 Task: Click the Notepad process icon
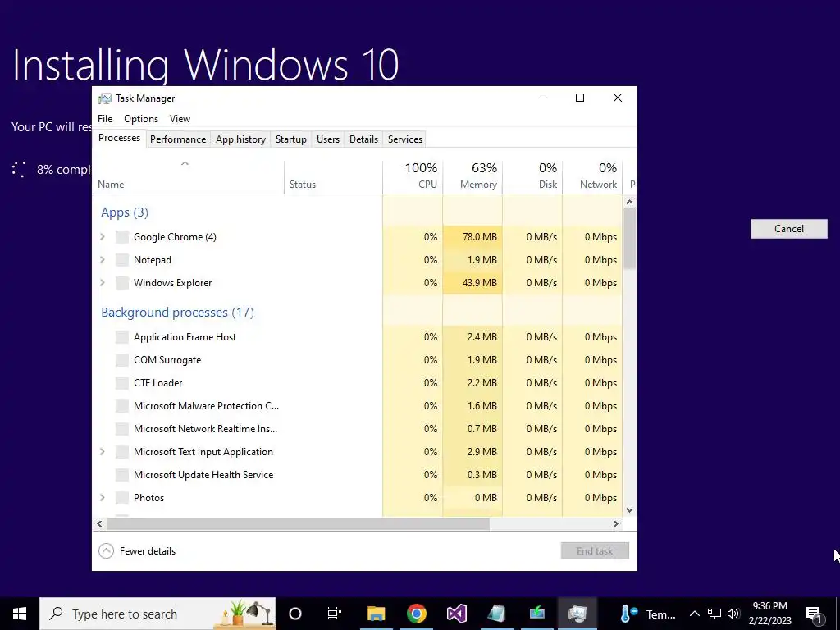(122, 260)
